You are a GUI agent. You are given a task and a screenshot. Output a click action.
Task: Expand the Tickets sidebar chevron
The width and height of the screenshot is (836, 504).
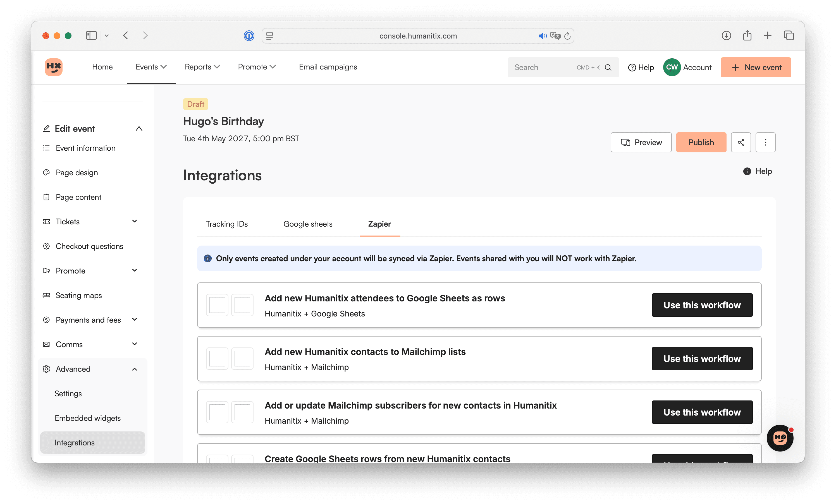(135, 221)
